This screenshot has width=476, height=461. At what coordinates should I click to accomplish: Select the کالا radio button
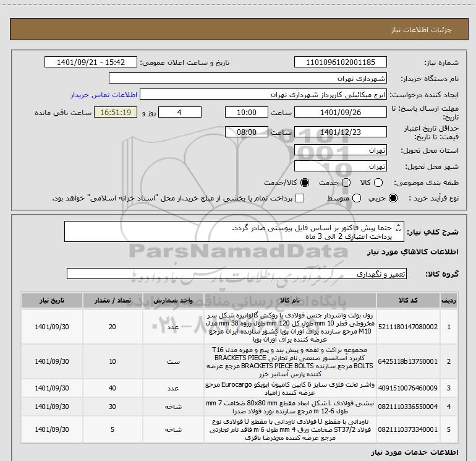tap(378, 183)
